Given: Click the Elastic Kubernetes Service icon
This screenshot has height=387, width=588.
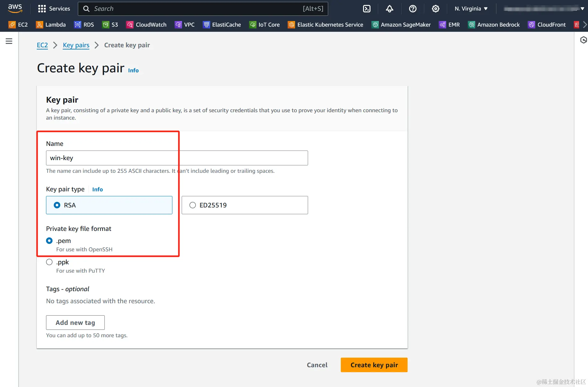Looking at the screenshot, I should coord(291,25).
